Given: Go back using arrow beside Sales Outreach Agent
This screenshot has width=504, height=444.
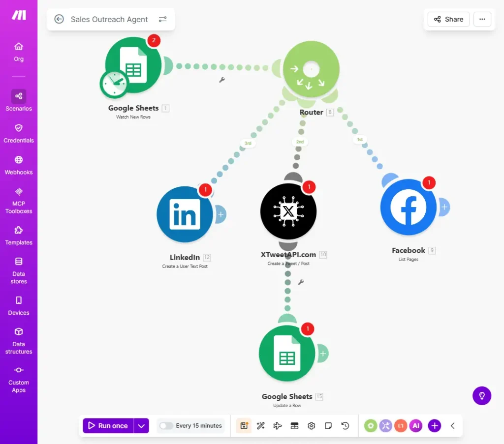Looking at the screenshot, I should (x=59, y=19).
